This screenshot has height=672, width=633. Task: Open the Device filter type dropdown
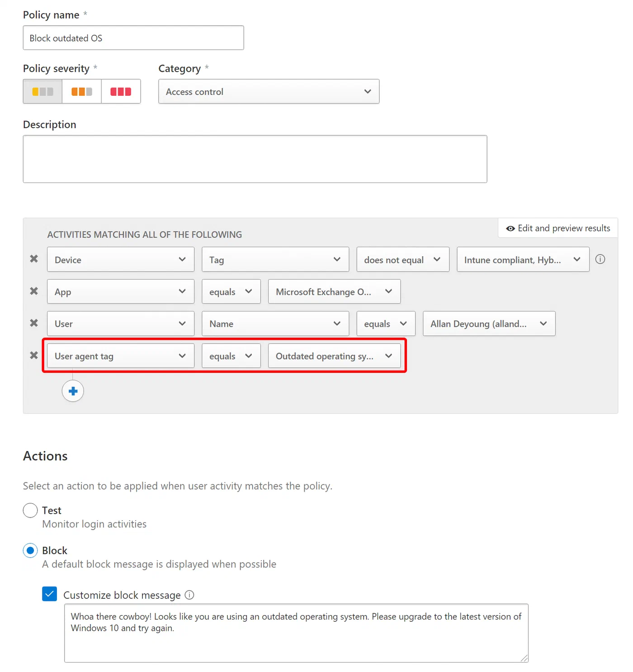click(121, 259)
